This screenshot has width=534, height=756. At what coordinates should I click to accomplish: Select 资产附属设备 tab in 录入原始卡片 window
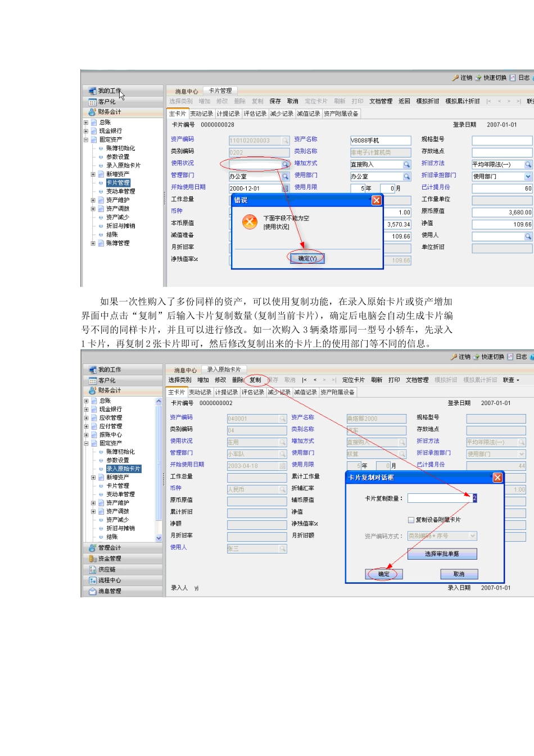337,392
